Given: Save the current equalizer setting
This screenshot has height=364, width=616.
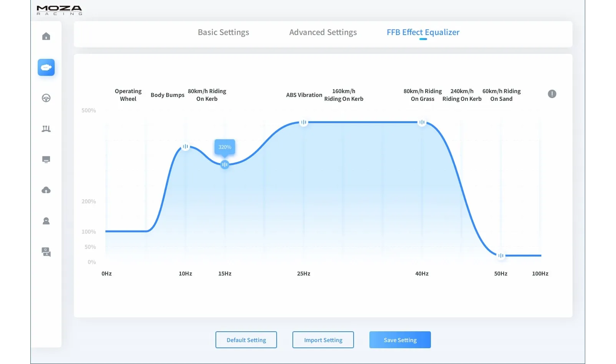Looking at the screenshot, I should [x=400, y=340].
